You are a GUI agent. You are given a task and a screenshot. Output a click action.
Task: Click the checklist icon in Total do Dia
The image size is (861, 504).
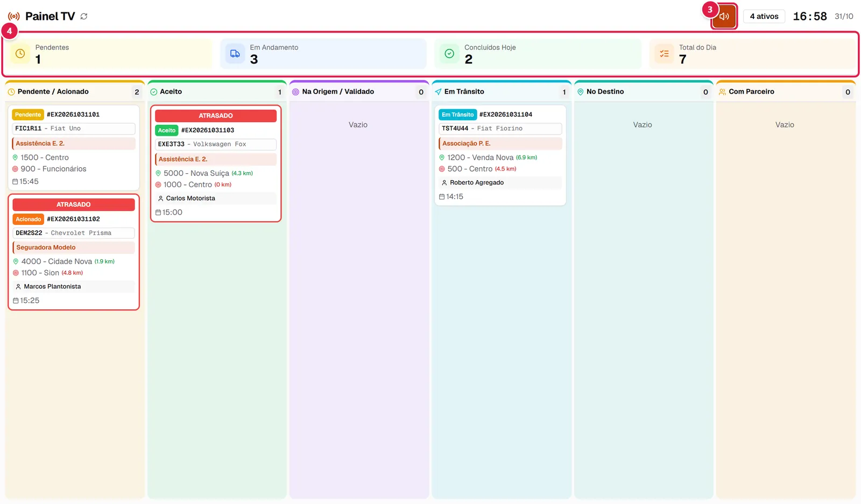[664, 54]
